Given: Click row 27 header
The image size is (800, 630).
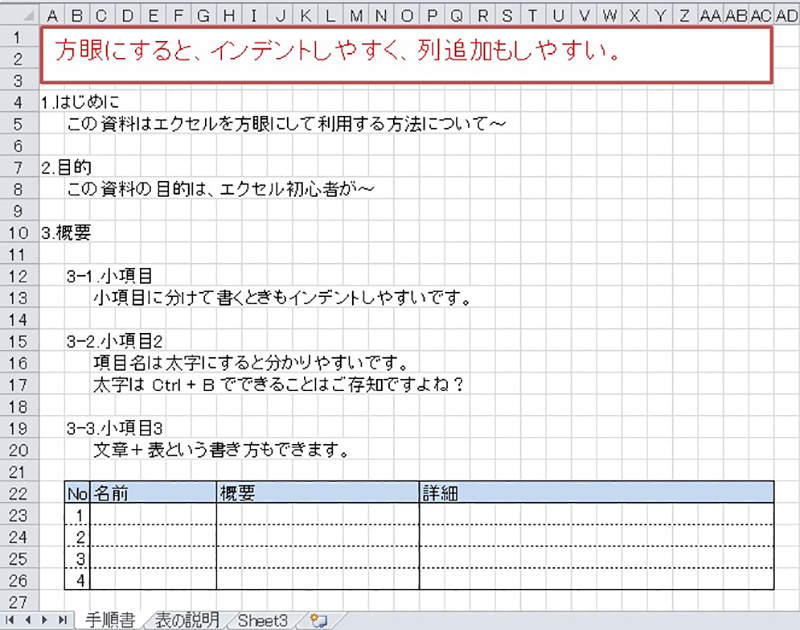Looking at the screenshot, I should click(x=19, y=601).
